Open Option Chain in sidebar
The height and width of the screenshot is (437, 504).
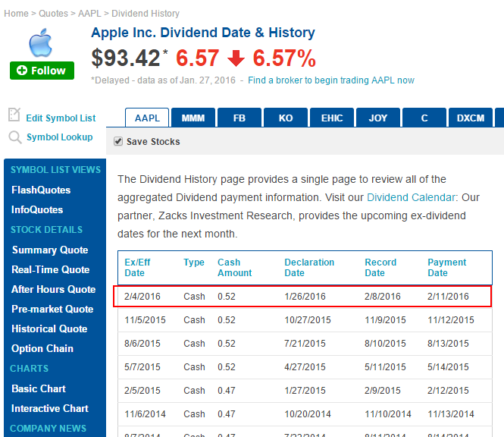tap(42, 348)
